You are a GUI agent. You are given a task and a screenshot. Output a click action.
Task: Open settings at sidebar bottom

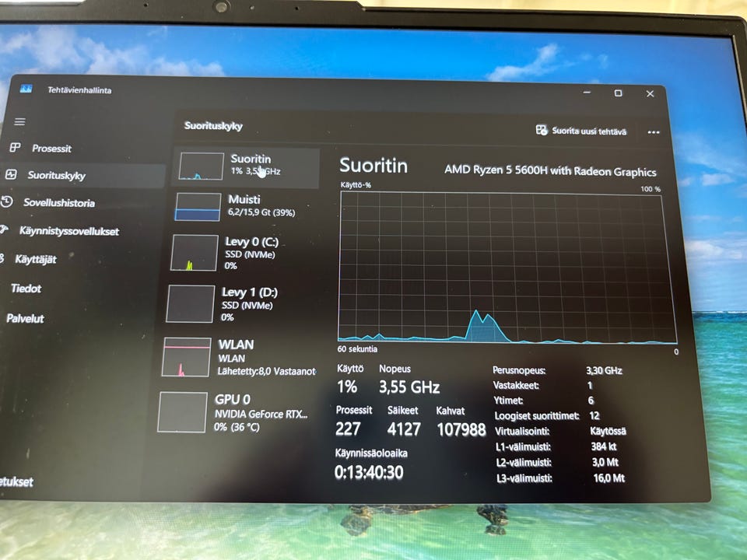16,482
